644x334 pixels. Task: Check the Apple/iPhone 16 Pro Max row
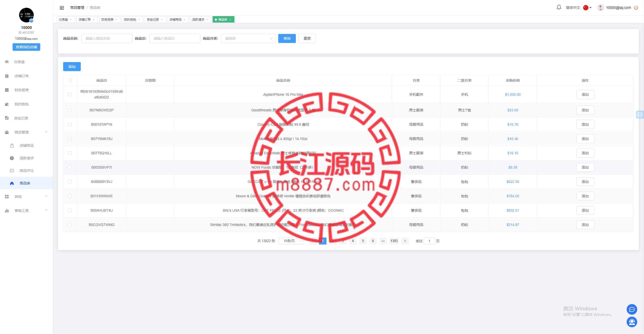tap(70, 94)
